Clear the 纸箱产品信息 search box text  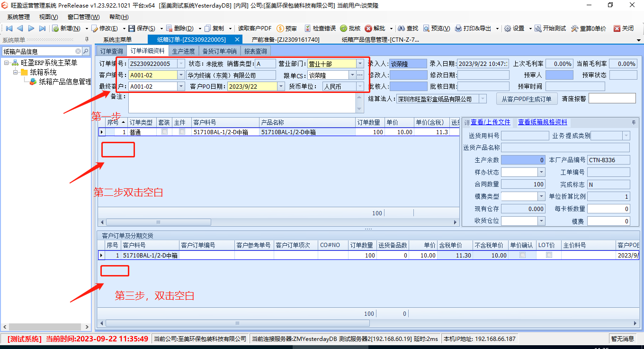[x=78, y=51]
